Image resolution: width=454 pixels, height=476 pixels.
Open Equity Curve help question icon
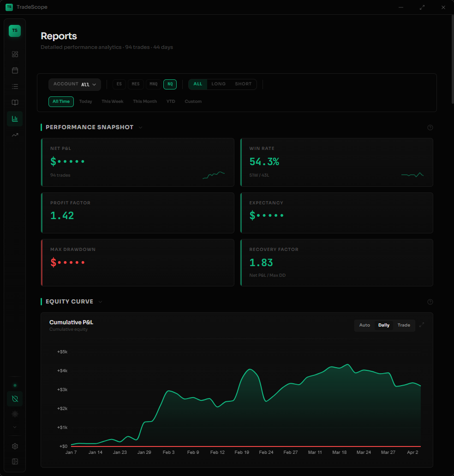click(430, 302)
